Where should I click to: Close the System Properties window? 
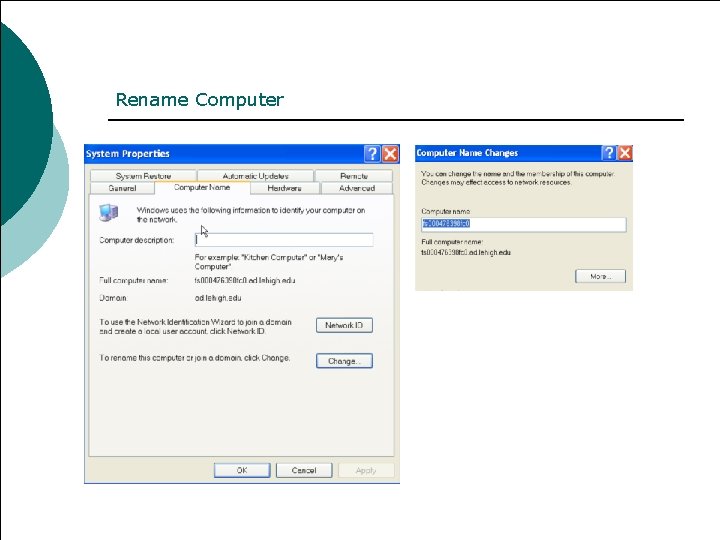[390, 153]
